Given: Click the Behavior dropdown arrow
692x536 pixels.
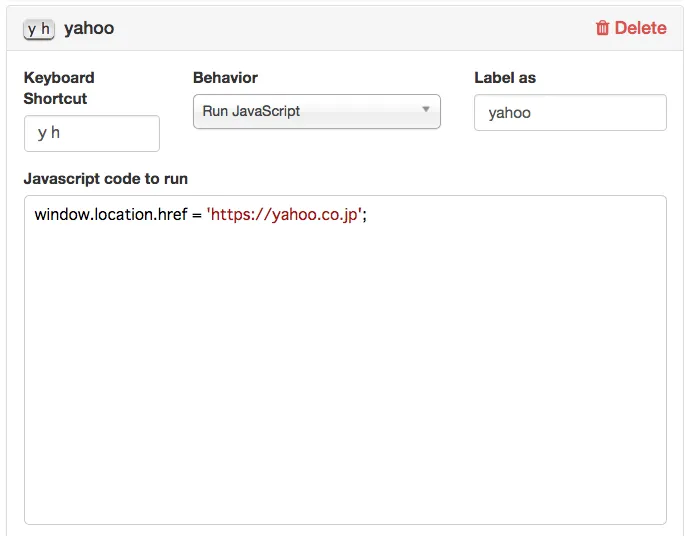Looking at the screenshot, I should pyautogui.click(x=425, y=109).
